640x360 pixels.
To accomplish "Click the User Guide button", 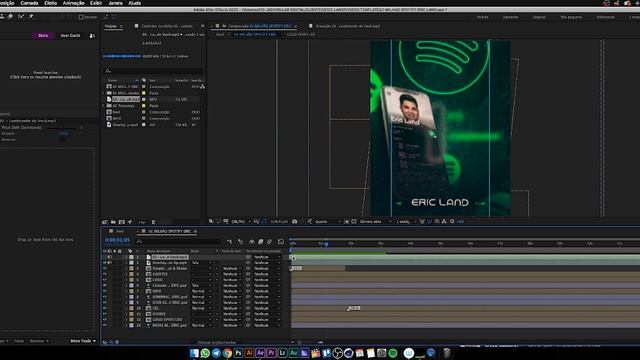I will pos(71,36).
